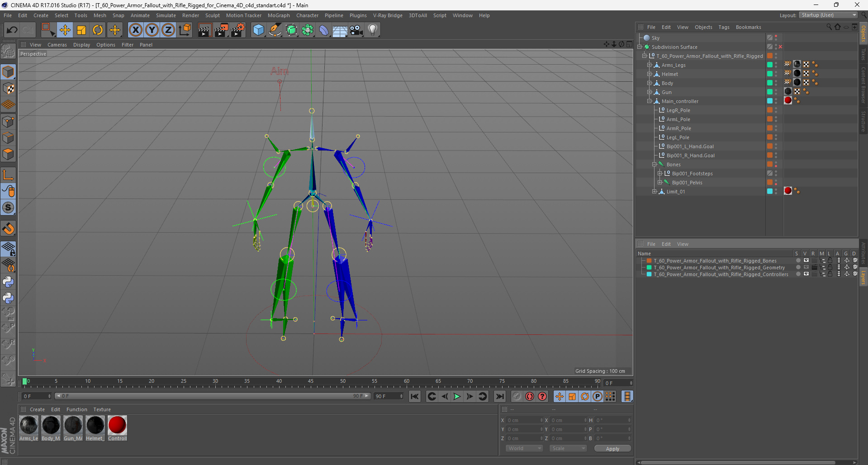Select the Helmet material thumbnail

click(x=95, y=428)
